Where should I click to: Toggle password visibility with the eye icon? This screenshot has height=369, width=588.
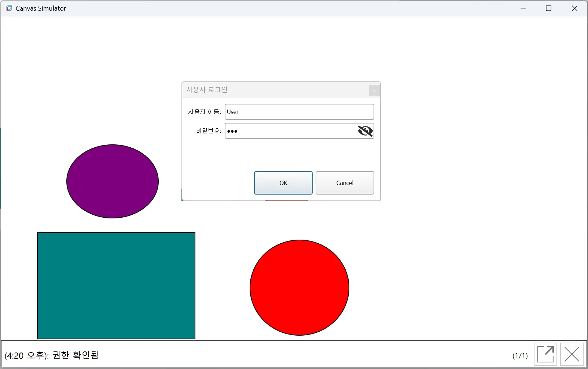pos(365,131)
